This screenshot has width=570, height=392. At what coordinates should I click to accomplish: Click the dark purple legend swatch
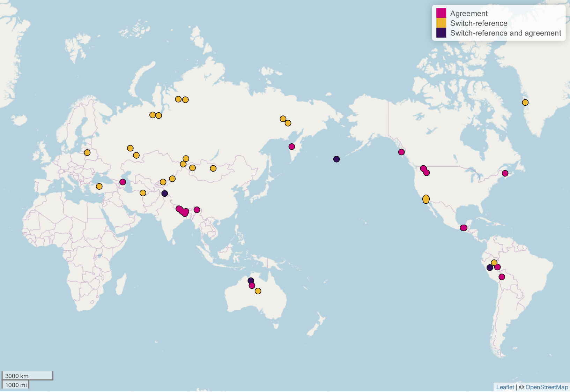(441, 33)
